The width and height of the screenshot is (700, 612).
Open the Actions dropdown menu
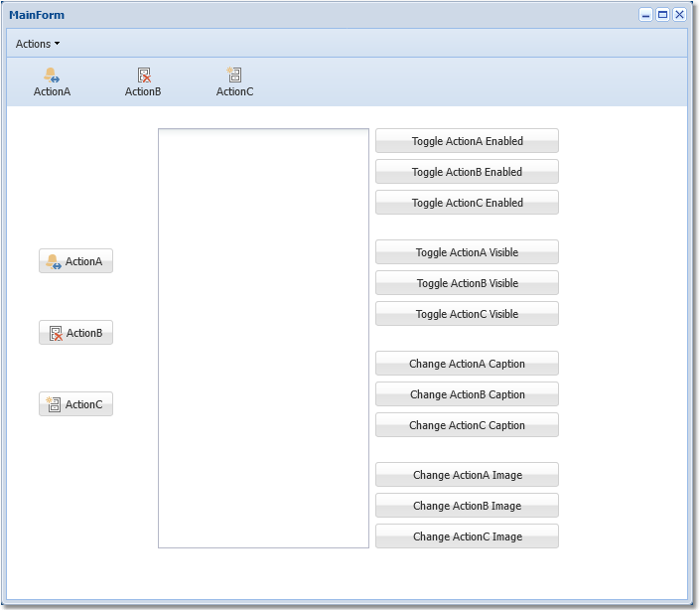(x=38, y=44)
